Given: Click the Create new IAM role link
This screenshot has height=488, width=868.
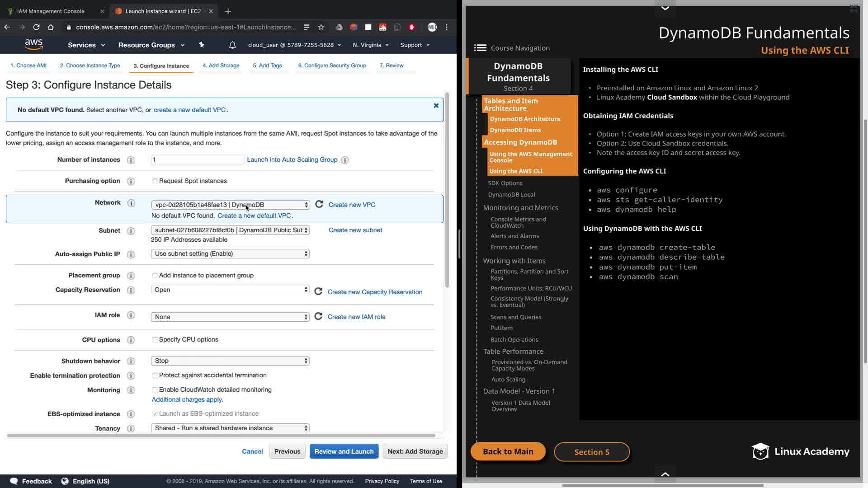Looking at the screenshot, I should [356, 317].
